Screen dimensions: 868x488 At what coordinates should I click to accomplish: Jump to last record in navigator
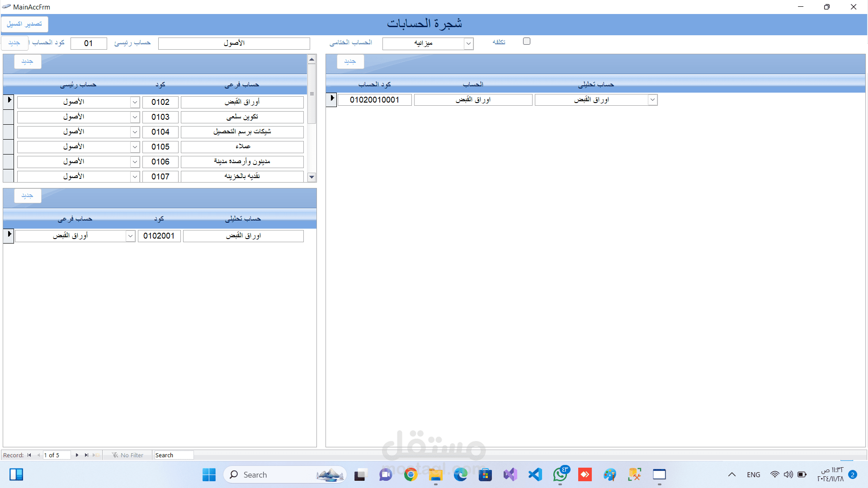86,455
